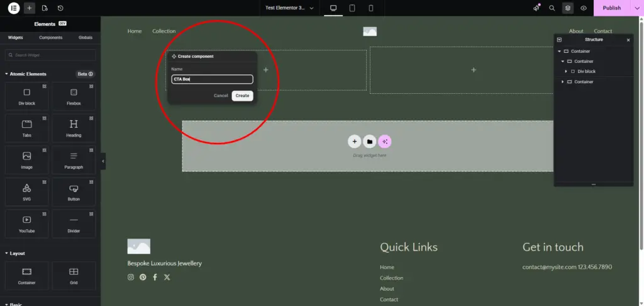The image size is (644, 306).
Task: Select the Container layout widget in Elements panel
Action: (x=26, y=276)
